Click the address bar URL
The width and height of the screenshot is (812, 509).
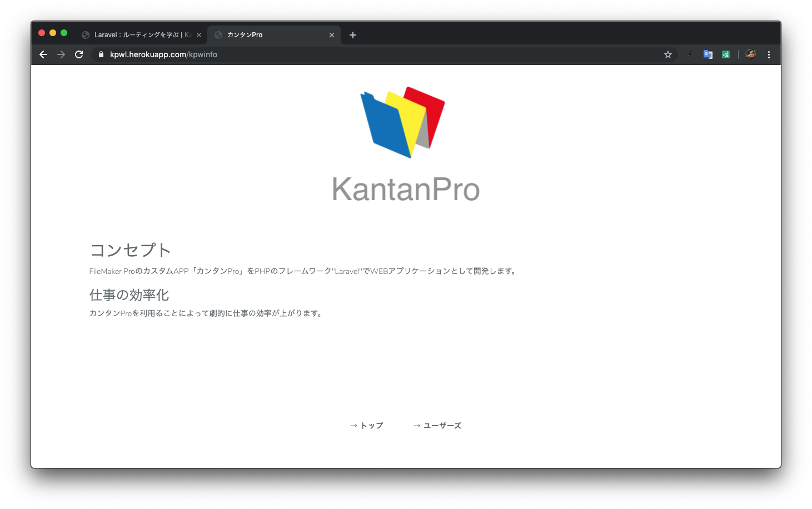point(163,54)
